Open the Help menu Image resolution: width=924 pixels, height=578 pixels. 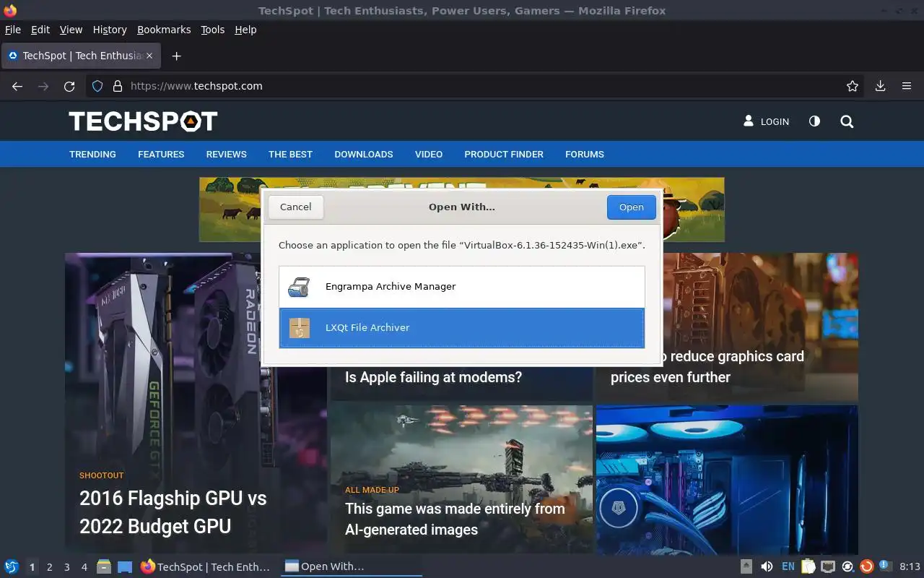(245, 30)
